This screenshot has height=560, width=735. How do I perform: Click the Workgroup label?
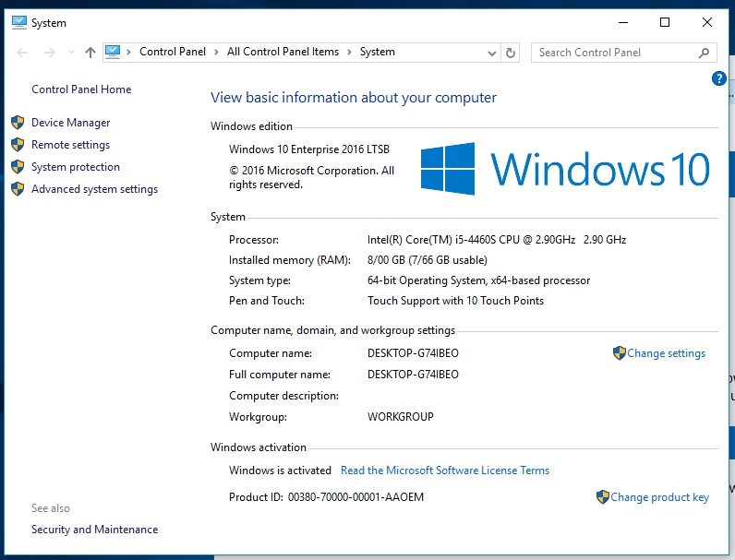[x=258, y=417]
